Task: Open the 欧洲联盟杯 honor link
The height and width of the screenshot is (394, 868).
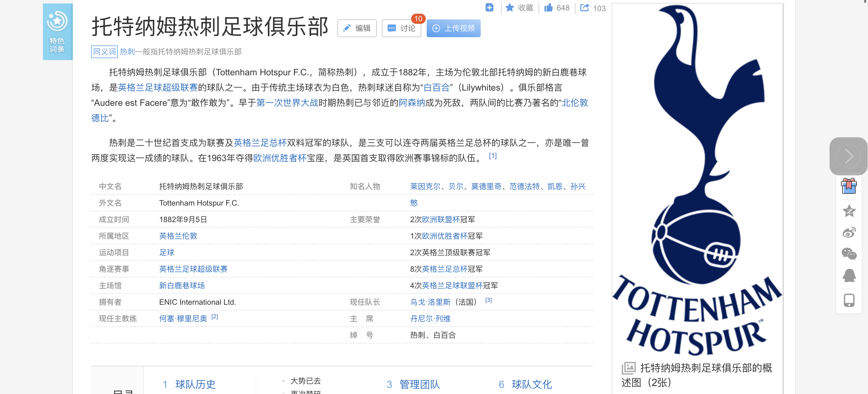Action: click(441, 220)
